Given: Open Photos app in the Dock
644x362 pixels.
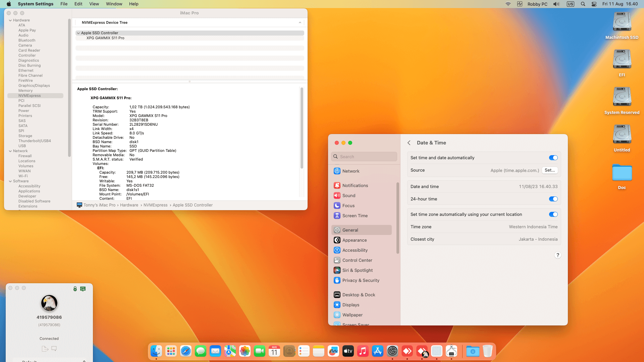Looking at the screenshot, I should coord(245,351).
